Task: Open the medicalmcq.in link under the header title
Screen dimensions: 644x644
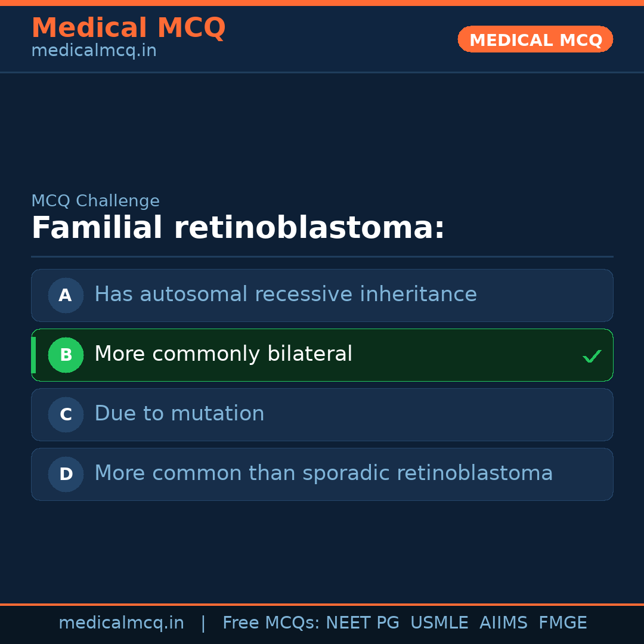Action: click(x=94, y=51)
